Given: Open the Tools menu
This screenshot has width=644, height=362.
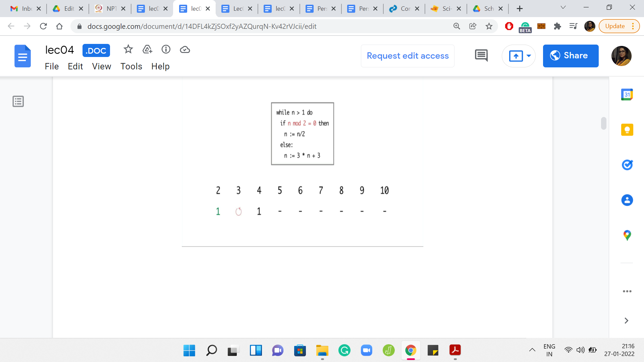Looking at the screenshot, I should (x=131, y=66).
